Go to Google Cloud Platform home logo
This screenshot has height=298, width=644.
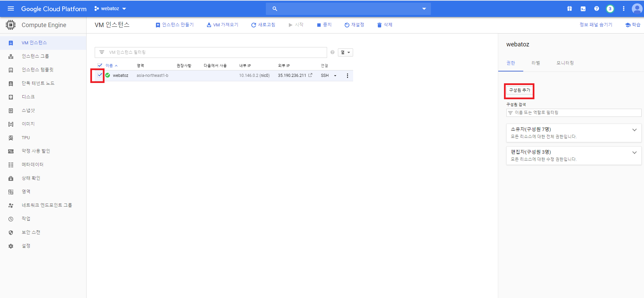(x=54, y=9)
